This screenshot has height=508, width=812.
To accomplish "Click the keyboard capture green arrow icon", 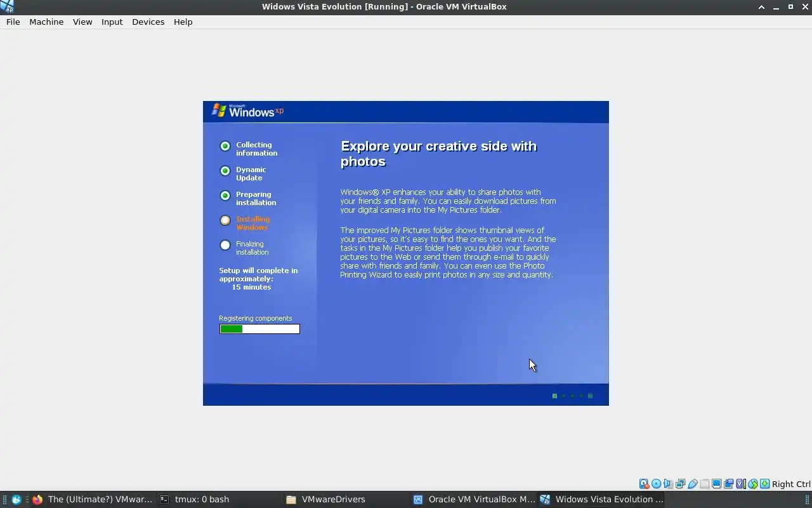I will [x=764, y=484].
